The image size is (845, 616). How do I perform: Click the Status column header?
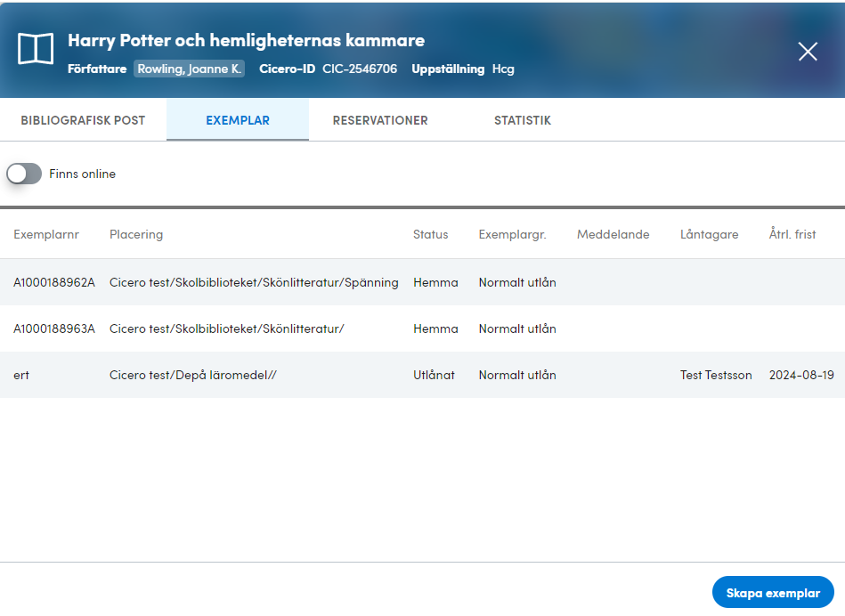click(431, 234)
